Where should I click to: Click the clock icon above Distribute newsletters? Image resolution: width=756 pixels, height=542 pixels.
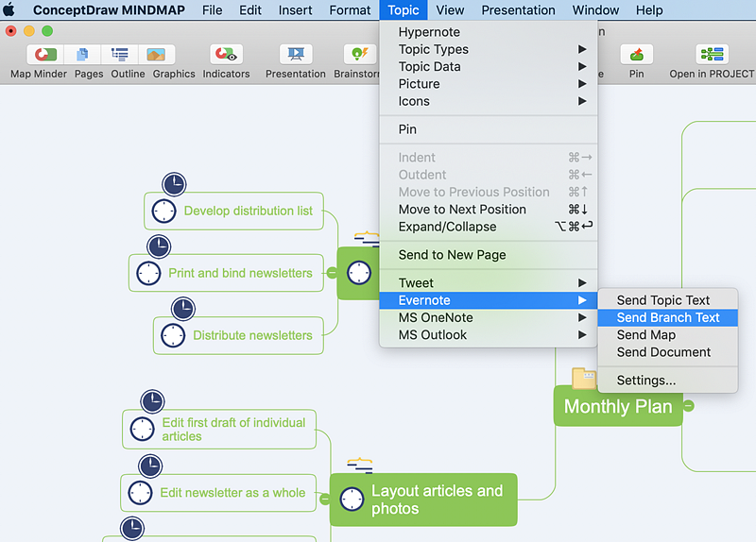pos(183,309)
